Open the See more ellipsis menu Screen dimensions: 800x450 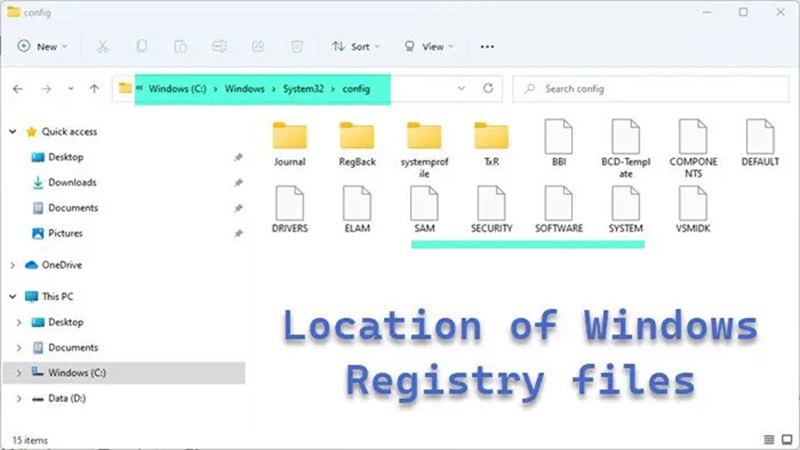click(487, 46)
